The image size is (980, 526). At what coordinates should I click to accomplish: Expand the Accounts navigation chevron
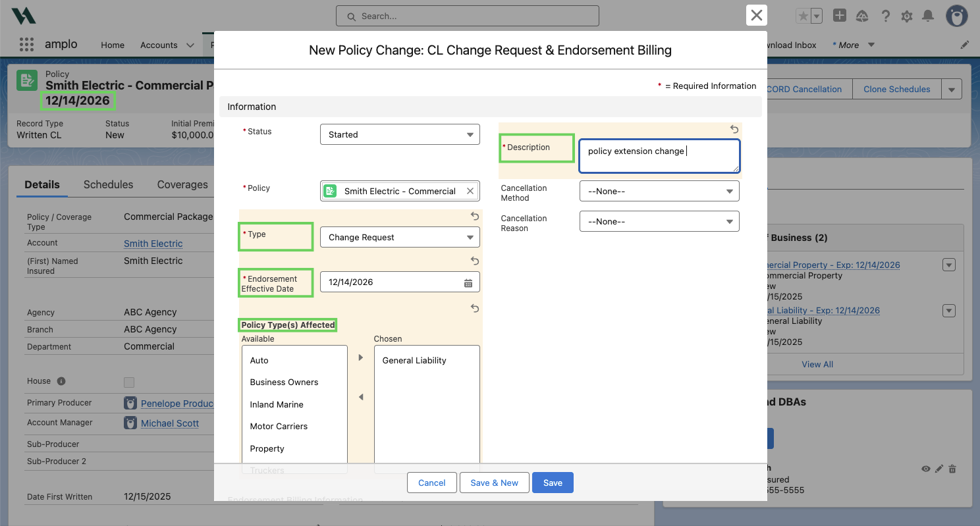point(190,45)
